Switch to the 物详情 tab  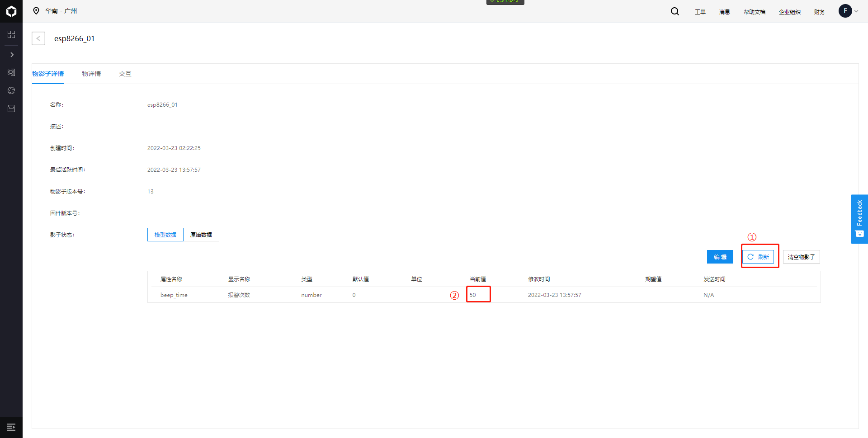(91, 74)
